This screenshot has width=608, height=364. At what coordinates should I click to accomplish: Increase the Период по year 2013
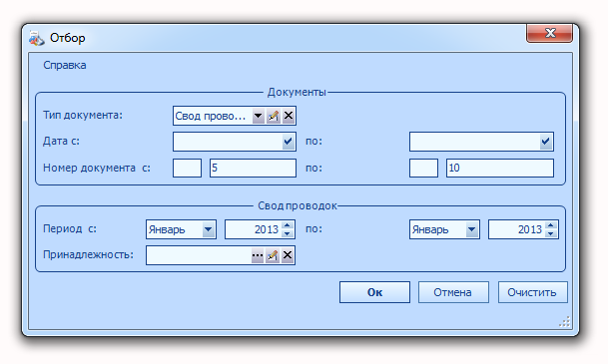(551, 225)
